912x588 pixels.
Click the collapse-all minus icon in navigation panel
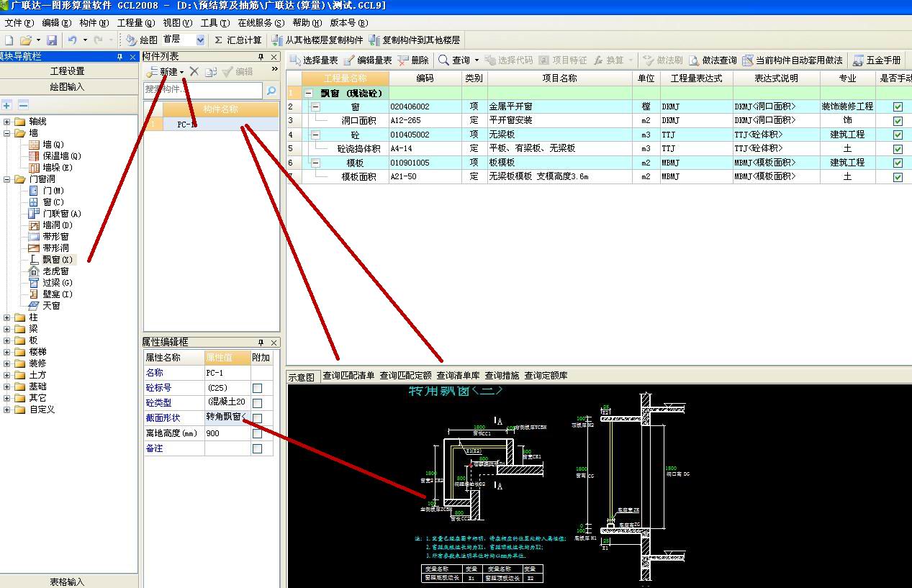(23, 105)
